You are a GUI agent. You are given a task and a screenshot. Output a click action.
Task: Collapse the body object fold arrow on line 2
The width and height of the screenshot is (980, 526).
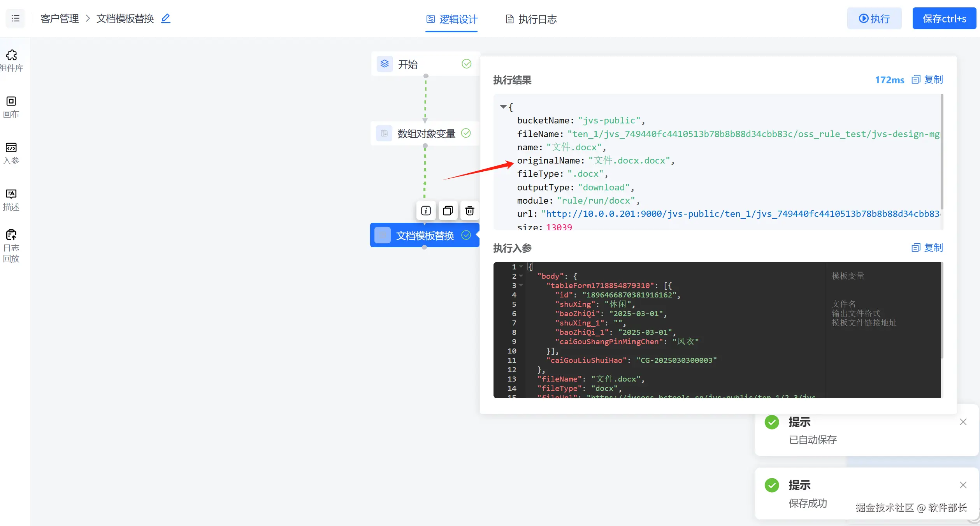click(x=521, y=276)
